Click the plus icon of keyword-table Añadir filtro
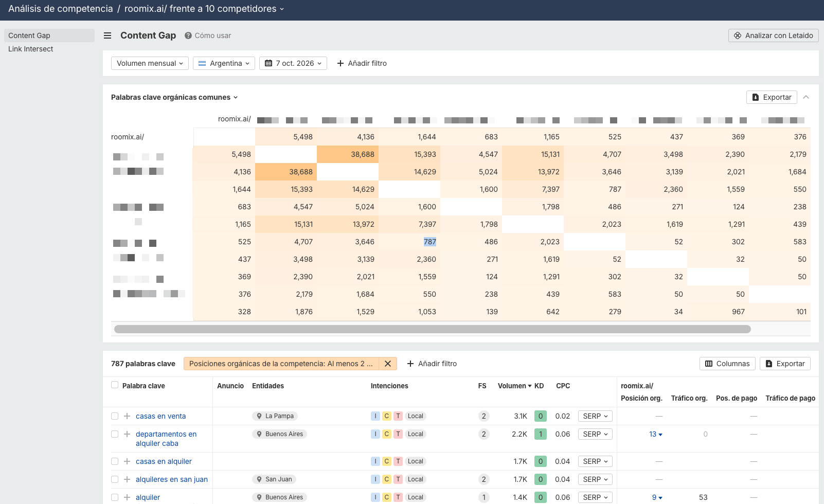The image size is (824, 504). 410,364
